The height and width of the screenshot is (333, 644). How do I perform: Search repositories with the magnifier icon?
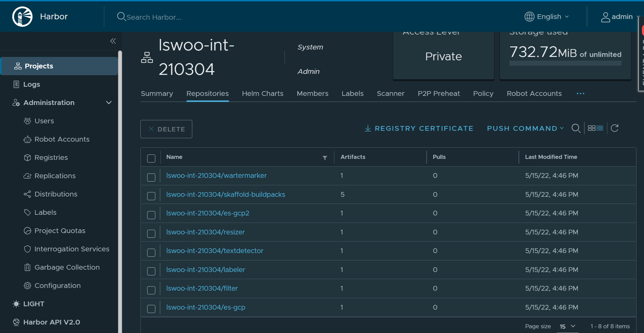pos(576,128)
